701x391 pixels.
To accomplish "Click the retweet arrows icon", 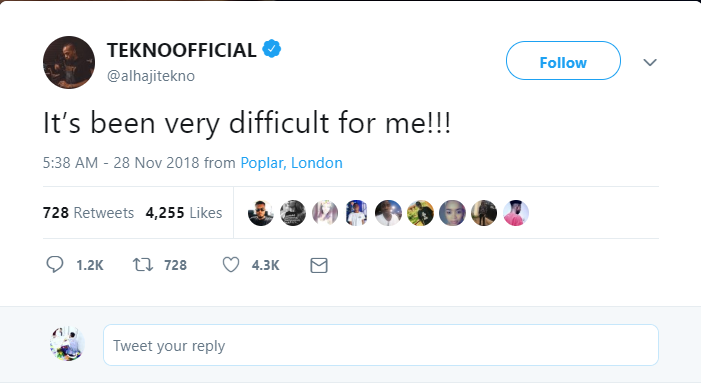I will (143, 265).
